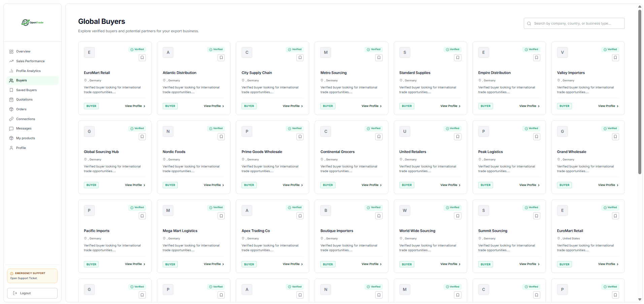Toggle bookmark on Global Sourcing Hub card
This screenshot has width=644, height=304.
coord(142,137)
